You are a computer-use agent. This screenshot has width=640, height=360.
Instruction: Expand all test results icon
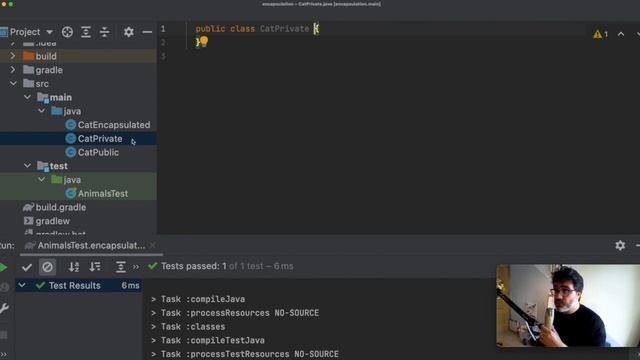120,267
